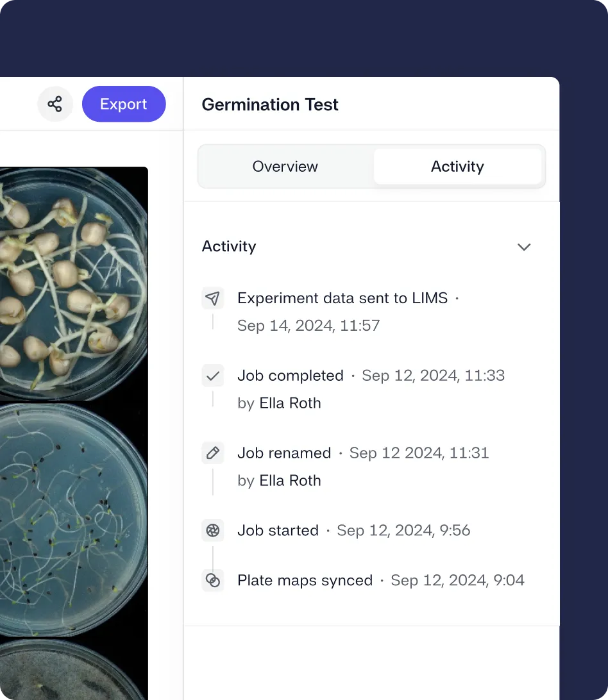Open the dark seeds petri dish image
This screenshot has height=700, width=608.
pyautogui.click(x=74, y=520)
